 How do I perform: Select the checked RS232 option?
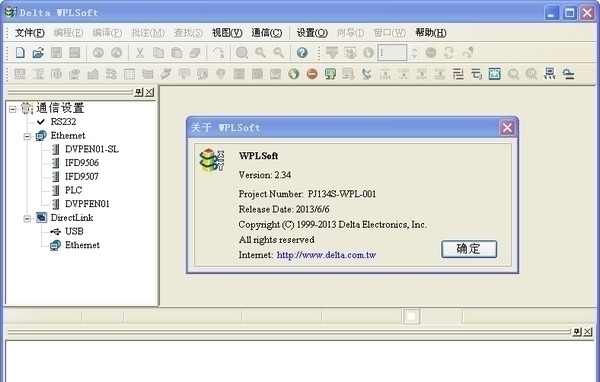click(x=63, y=122)
